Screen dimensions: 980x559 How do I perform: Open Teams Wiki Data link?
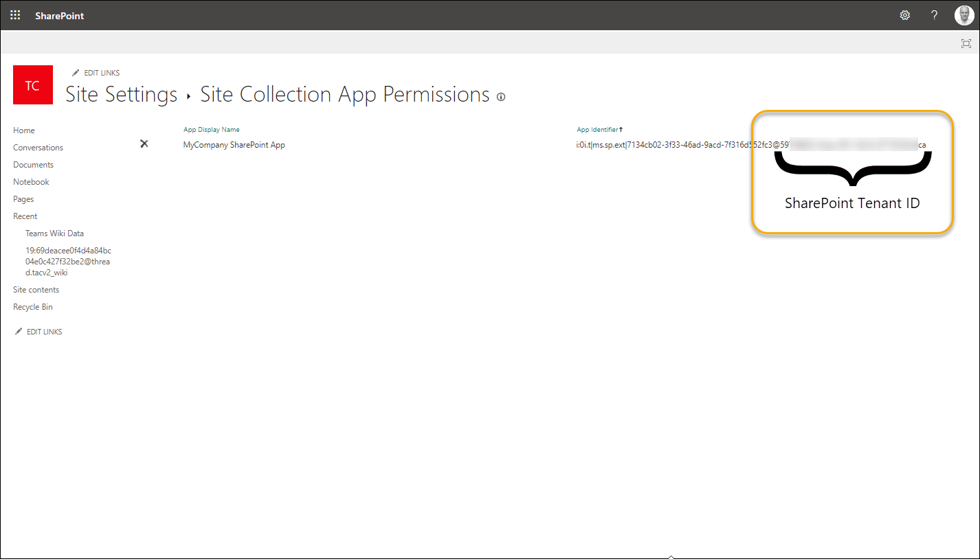[54, 233]
